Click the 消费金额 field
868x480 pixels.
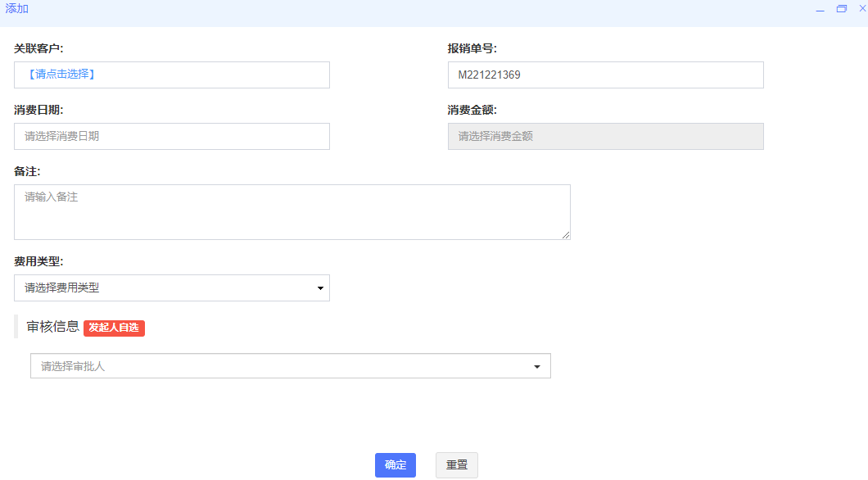605,136
